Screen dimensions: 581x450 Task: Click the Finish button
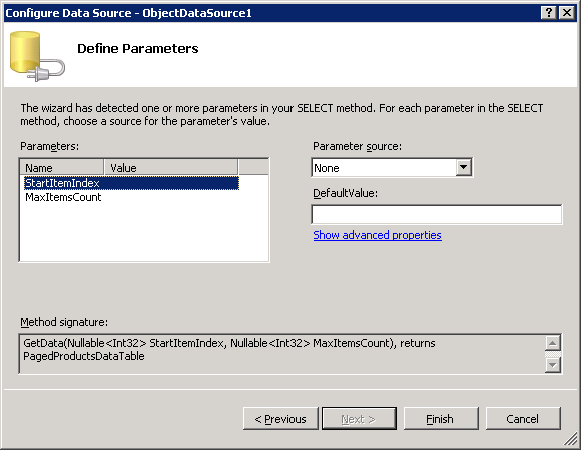point(441,419)
